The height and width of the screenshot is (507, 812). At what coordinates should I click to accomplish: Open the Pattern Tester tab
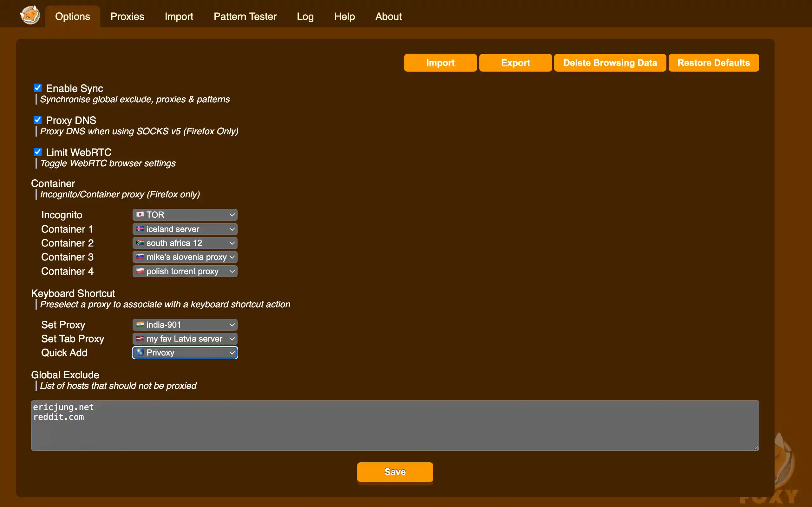(245, 16)
